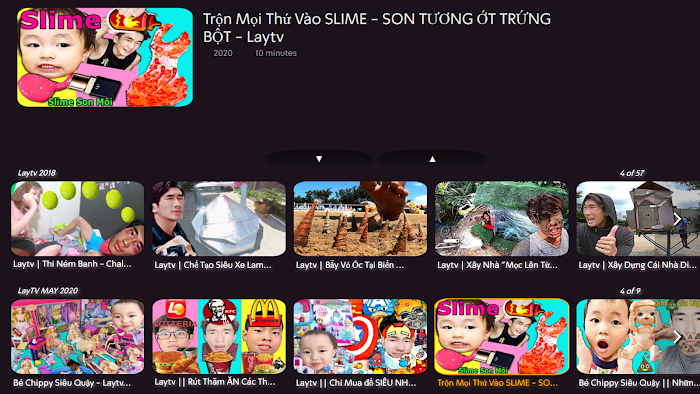Expand LayTV MAY 2020 row right chevron

pos(677,337)
